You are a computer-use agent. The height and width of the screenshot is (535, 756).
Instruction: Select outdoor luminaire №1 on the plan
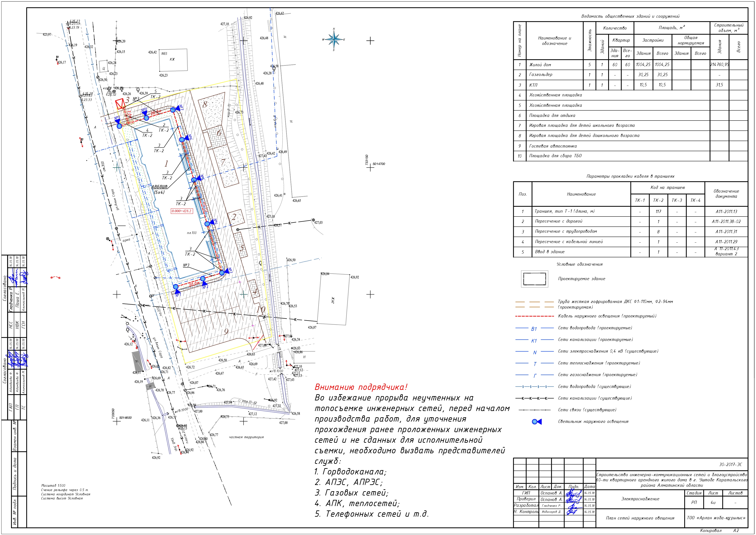click(176, 287)
